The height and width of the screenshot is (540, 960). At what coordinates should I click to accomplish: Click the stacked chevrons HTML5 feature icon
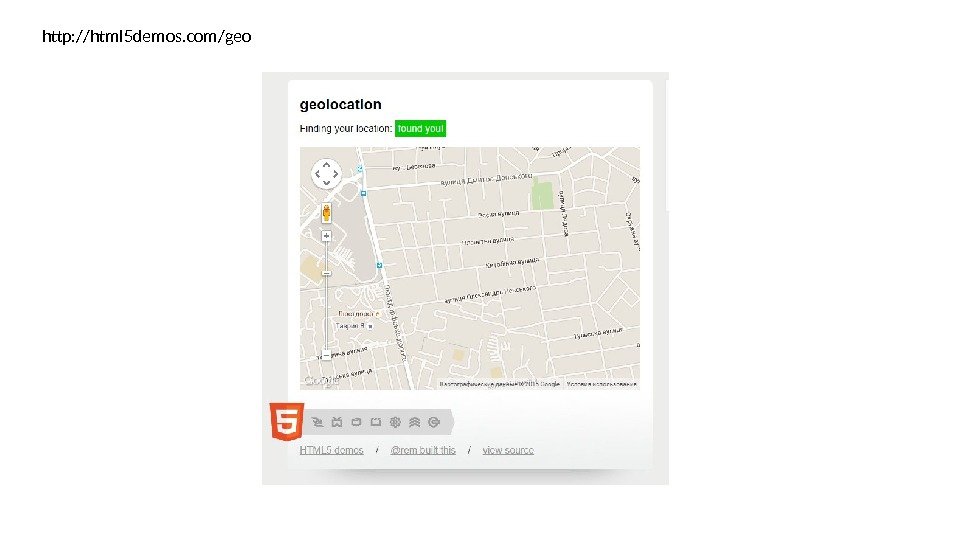click(x=414, y=422)
